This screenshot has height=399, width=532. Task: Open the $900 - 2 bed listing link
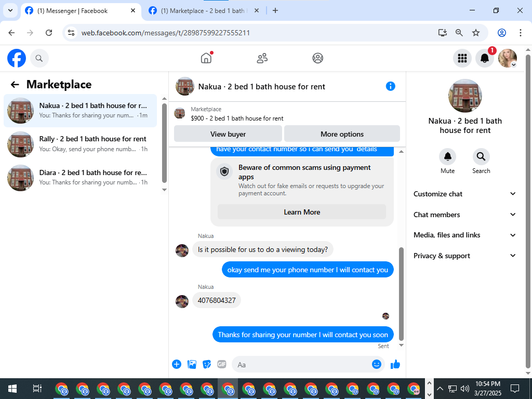[x=237, y=118]
